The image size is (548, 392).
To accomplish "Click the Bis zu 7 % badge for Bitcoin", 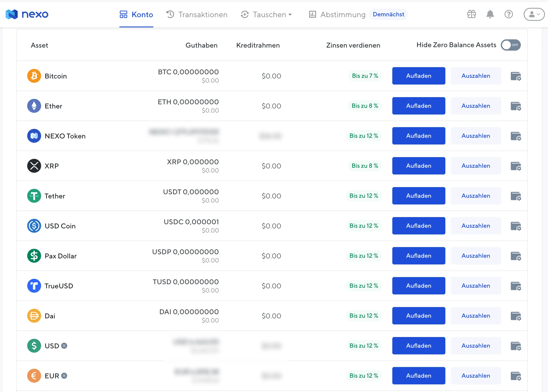I will (x=365, y=76).
